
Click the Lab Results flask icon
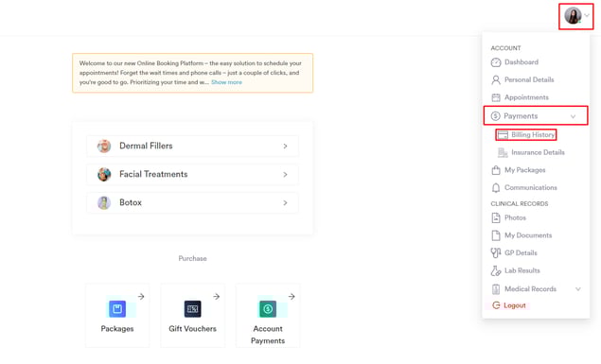coord(496,271)
